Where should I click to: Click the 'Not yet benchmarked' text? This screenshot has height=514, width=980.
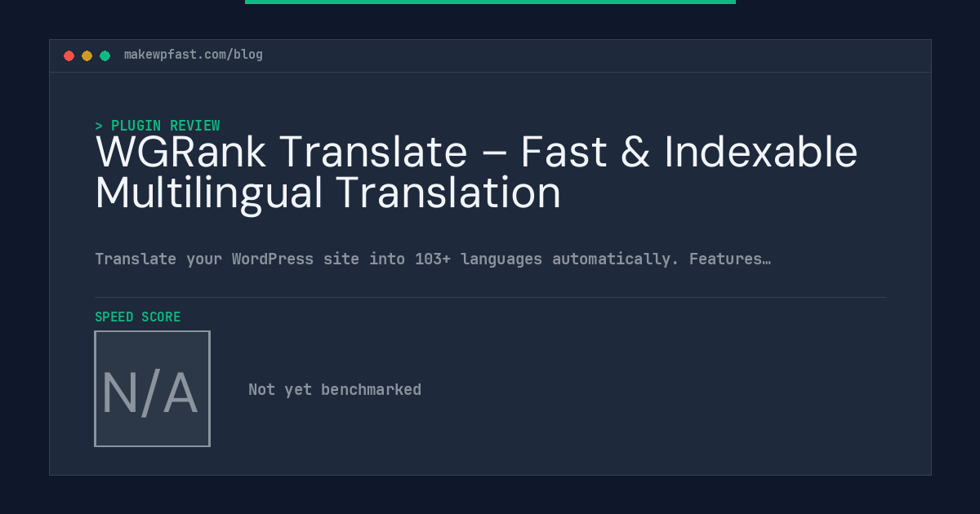pos(335,389)
